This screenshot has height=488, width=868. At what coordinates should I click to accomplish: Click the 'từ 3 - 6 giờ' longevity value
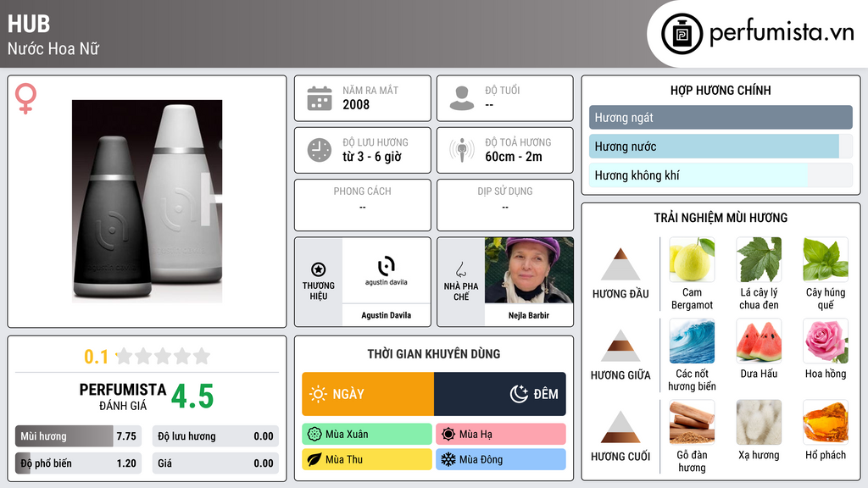point(372,157)
